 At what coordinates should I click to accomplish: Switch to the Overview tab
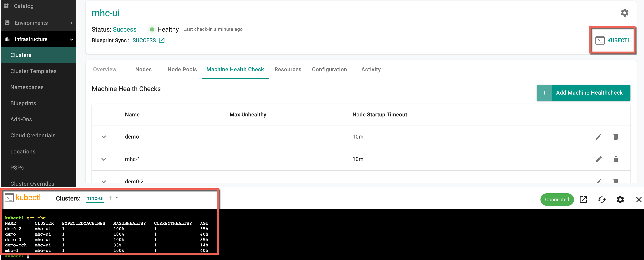pyautogui.click(x=105, y=70)
